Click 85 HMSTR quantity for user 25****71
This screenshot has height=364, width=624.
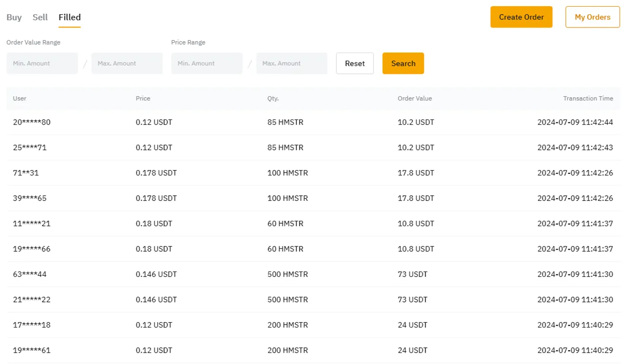pos(285,147)
